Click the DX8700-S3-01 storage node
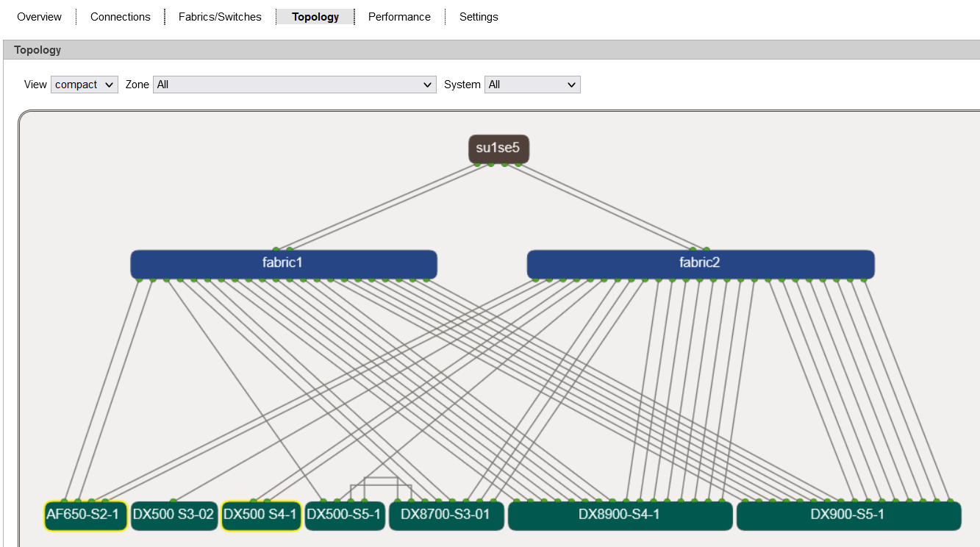The image size is (980, 547). pyautogui.click(x=446, y=515)
